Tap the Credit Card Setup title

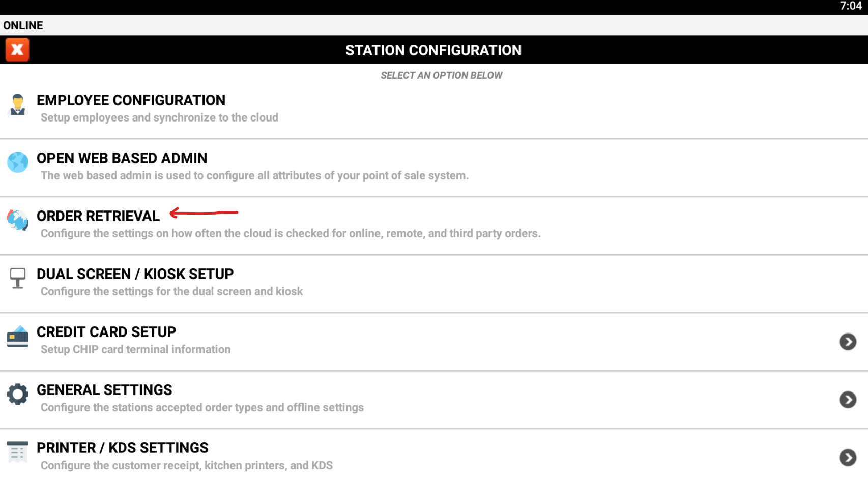click(x=106, y=332)
